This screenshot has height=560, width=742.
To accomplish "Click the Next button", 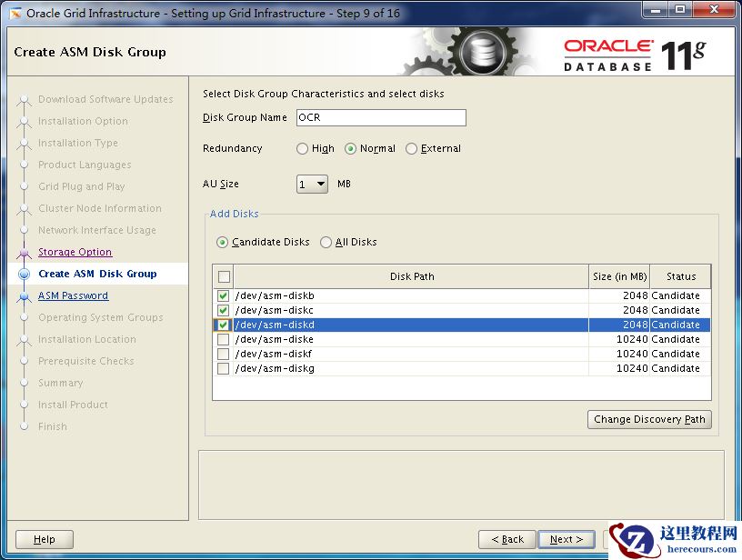I will pyautogui.click(x=566, y=539).
